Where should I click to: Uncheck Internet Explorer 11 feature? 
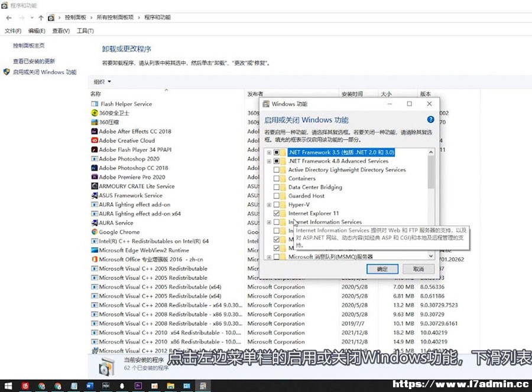277,213
